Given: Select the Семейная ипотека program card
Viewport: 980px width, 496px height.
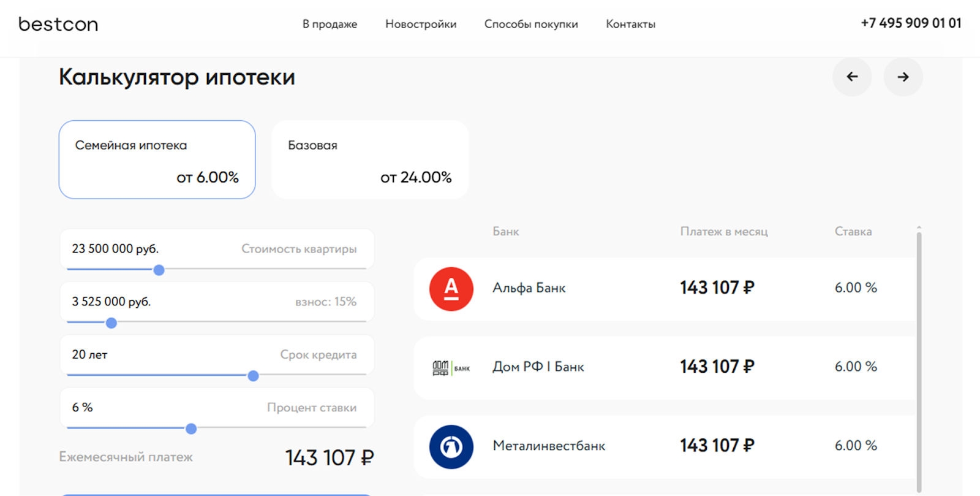Looking at the screenshot, I should pos(157,159).
